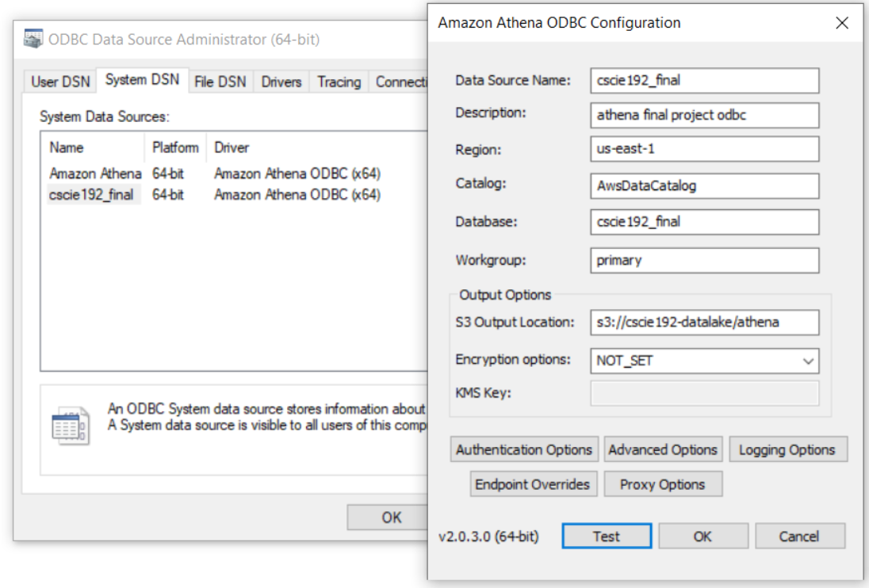Switch to the User DSN tab
The width and height of the screenshot is (869, 588).
pyautogui.click(x=60, y=82)
